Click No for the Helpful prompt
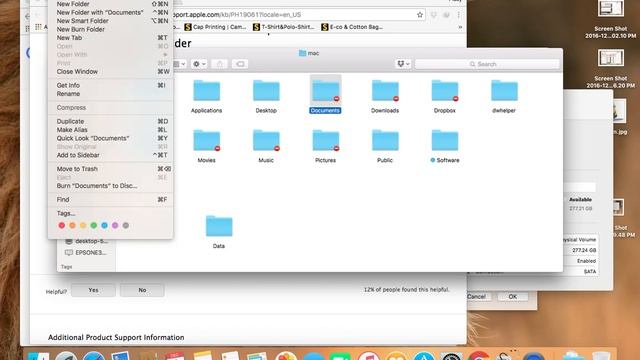The height and width of the screenshot is (360, 640). tap(142, 290)
